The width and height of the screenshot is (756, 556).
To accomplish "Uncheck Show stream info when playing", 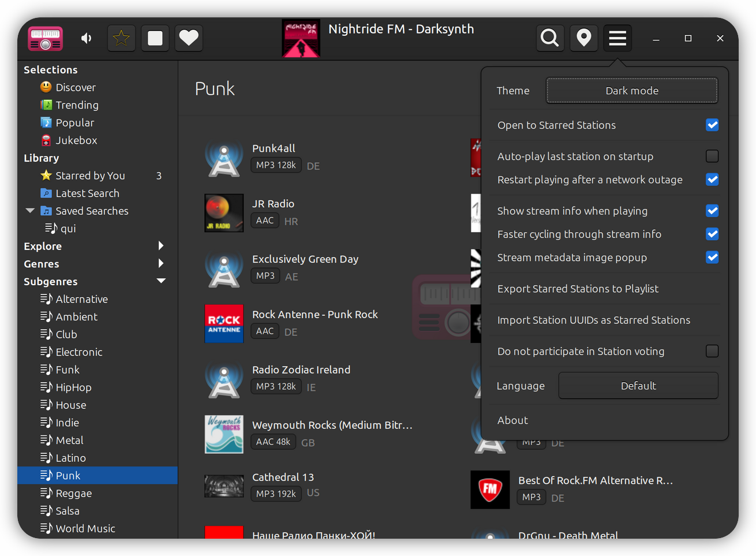I will pos(712,211).
